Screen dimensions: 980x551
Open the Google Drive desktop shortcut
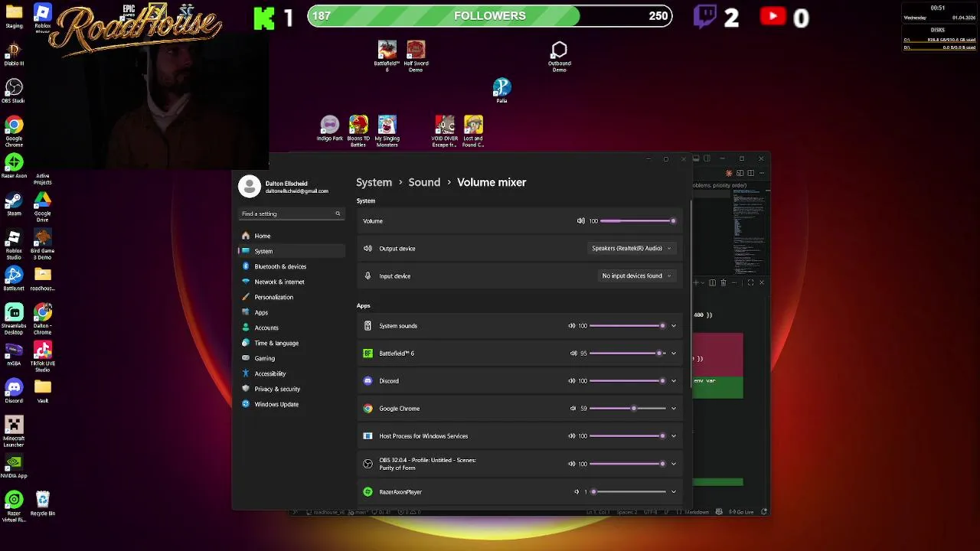[x=42, y=207]
